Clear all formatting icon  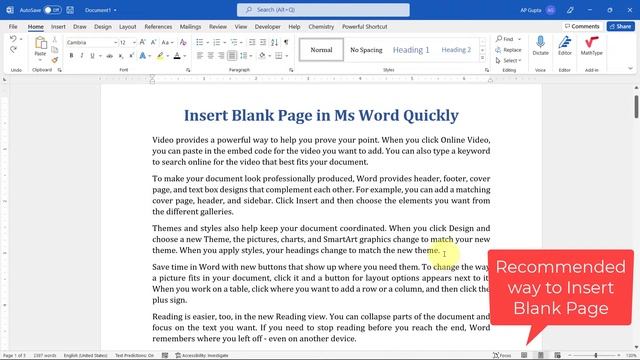coord(183,42)
